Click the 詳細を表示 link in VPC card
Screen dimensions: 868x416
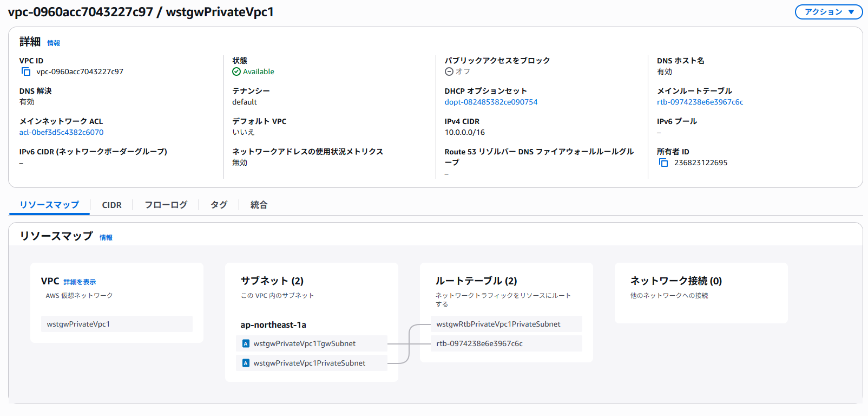click(80, 282)
